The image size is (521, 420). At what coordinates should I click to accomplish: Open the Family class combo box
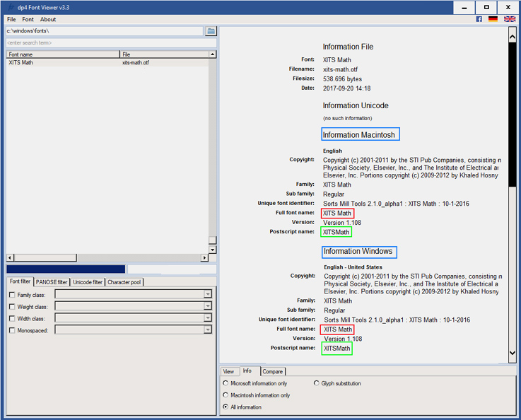[208, 294]
